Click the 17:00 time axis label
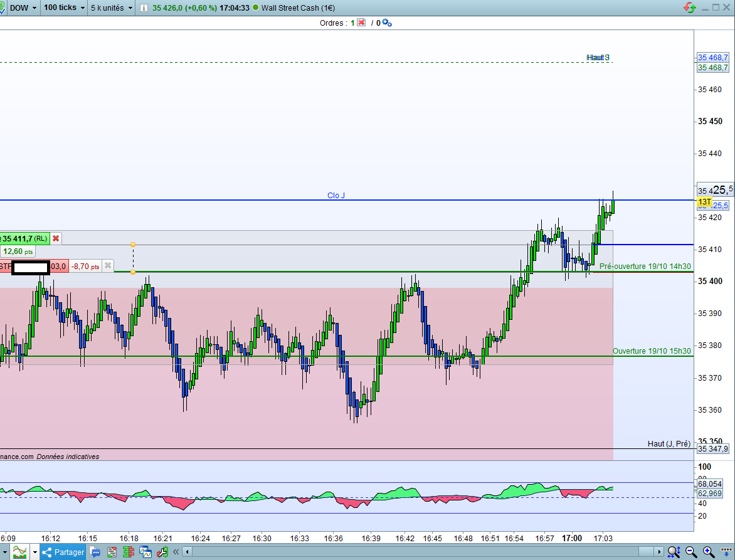 572,539
